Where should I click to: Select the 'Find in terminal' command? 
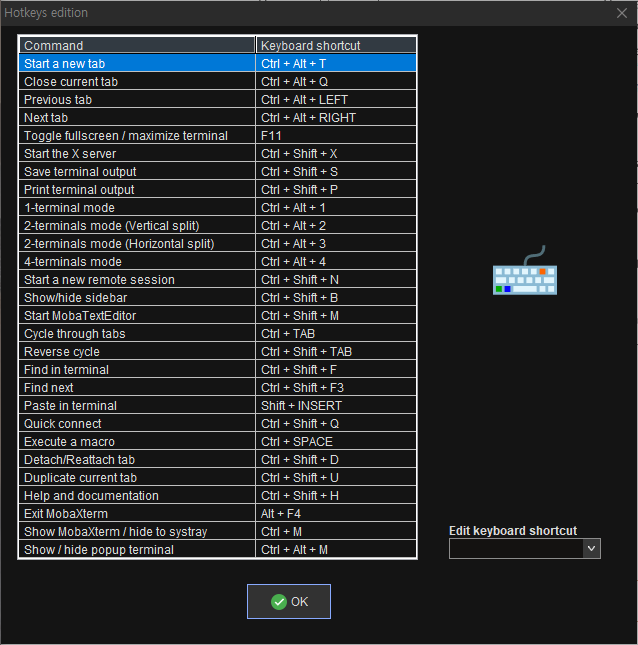137,369
